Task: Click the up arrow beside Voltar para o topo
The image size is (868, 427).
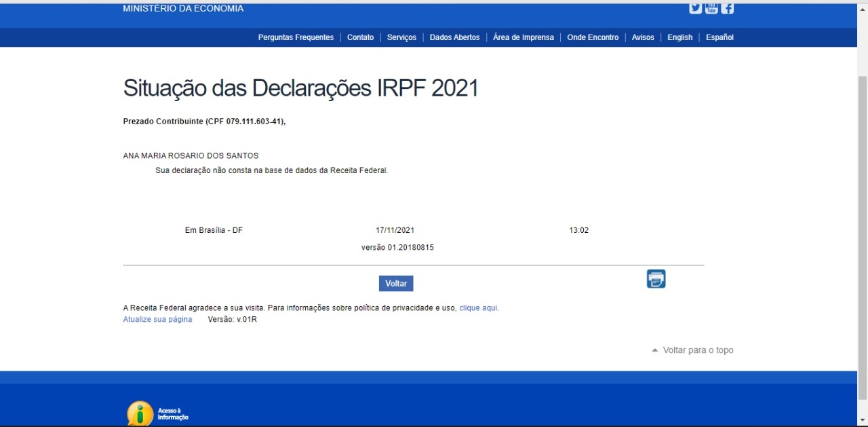Action: tap(655, 350)
